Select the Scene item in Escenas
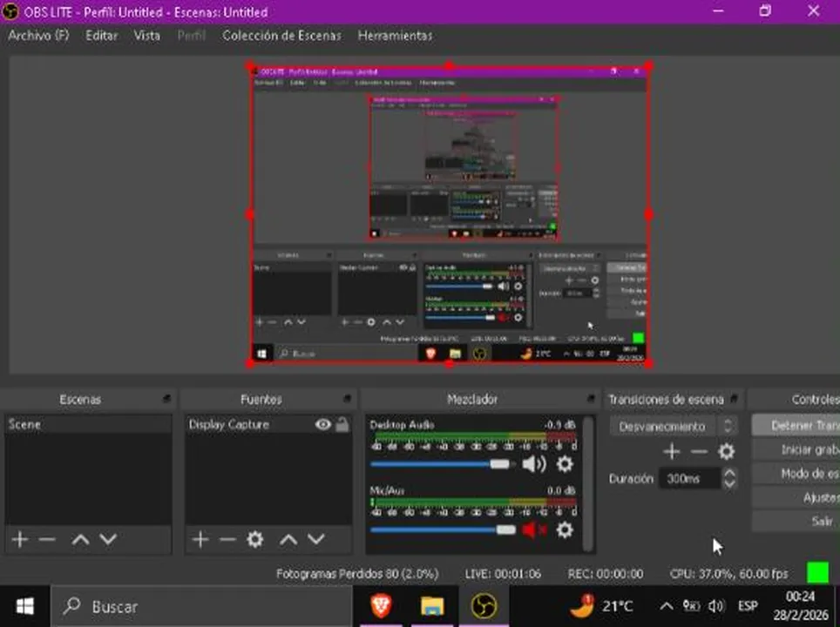 (x=88, y=424)
